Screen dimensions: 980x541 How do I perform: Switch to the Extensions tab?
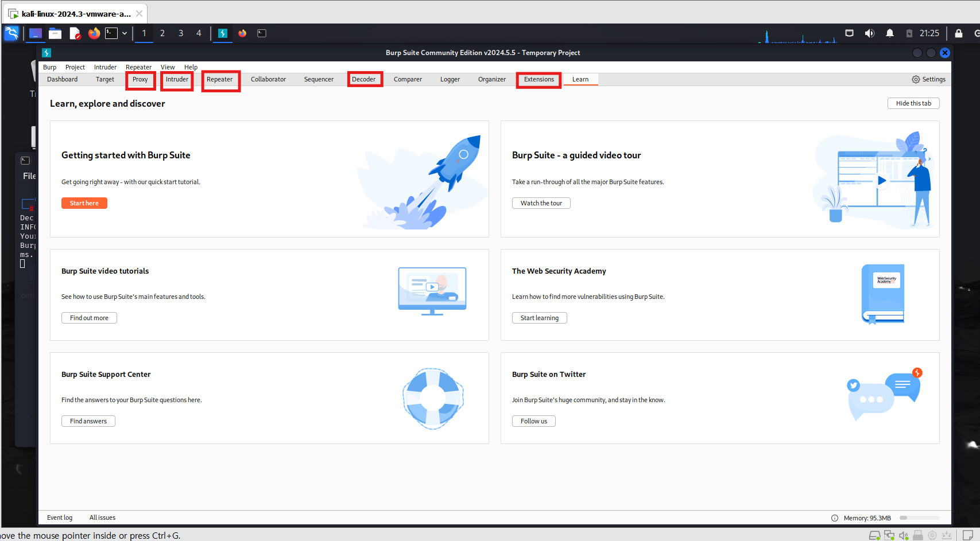(539, 79)
